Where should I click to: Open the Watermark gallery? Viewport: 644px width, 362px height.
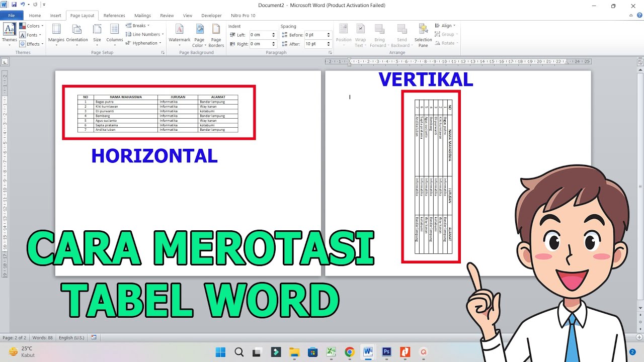click(x=180, y=34)
